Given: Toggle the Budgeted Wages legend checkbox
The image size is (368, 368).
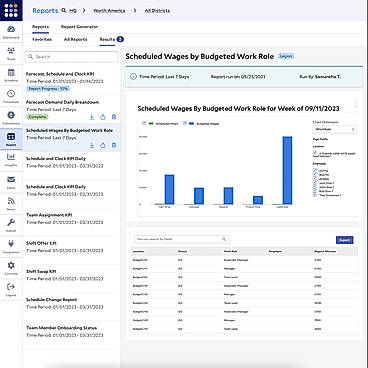Looking at the screenshot, I should [184, 123].
